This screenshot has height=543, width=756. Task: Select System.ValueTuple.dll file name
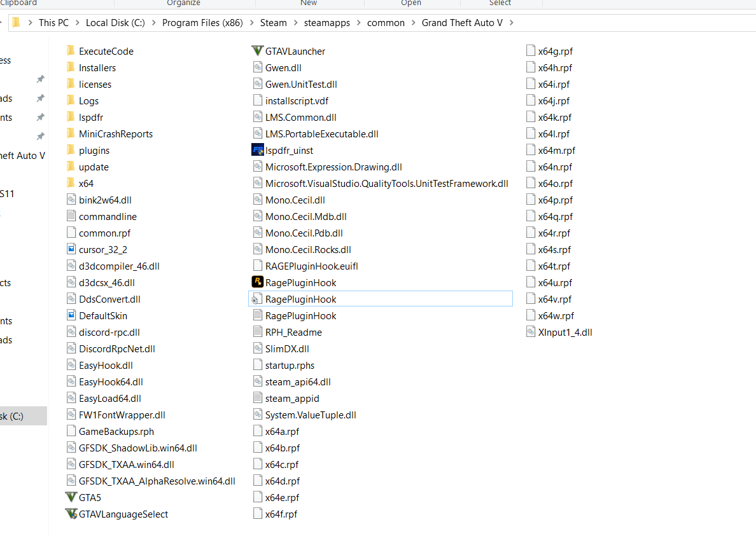tap(311, 415)
